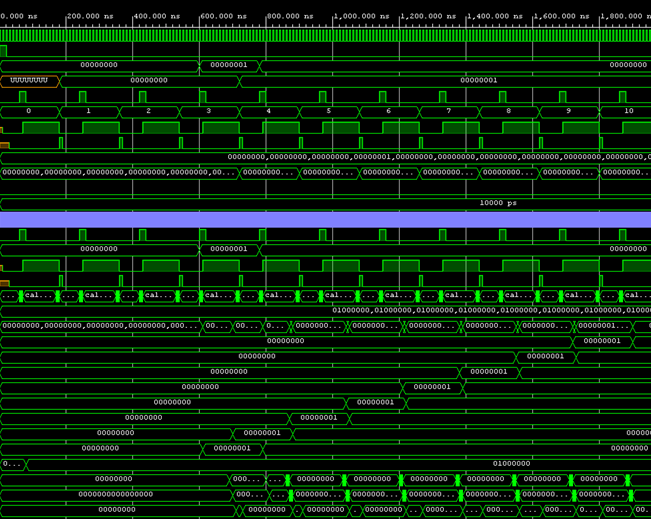Screen dimensions: 651x519
Task: Click the 1,800.000 ns time label
Action: [x=627, y=17]
